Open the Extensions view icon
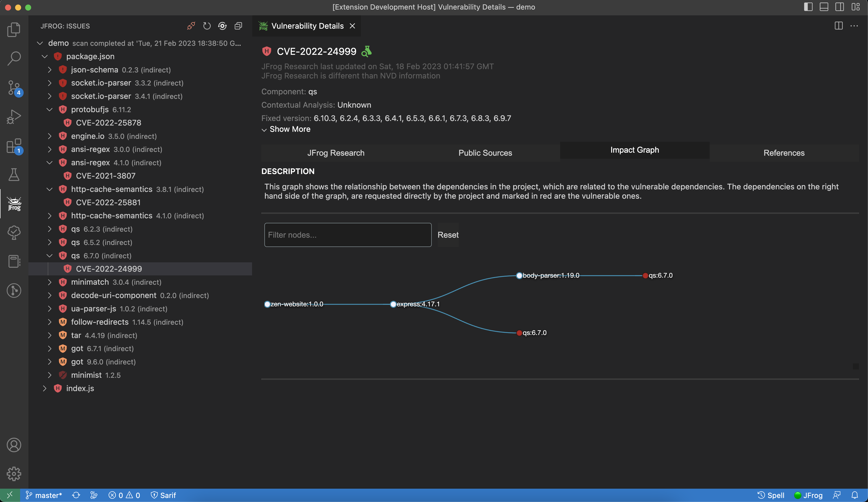 click(14, 146)
